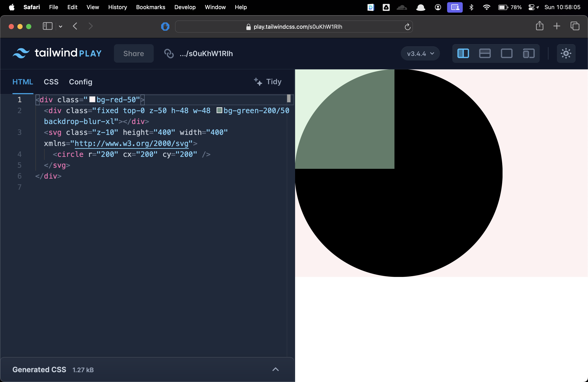Click the Share button

134,53
